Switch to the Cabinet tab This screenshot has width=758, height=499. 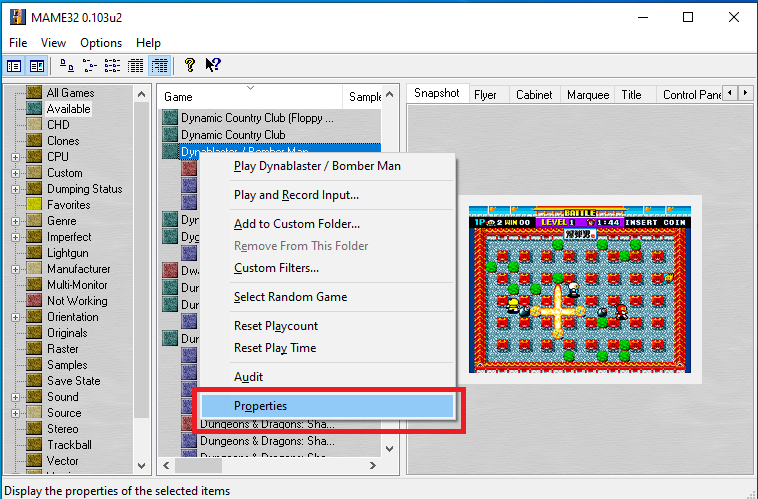coord(534,95)
